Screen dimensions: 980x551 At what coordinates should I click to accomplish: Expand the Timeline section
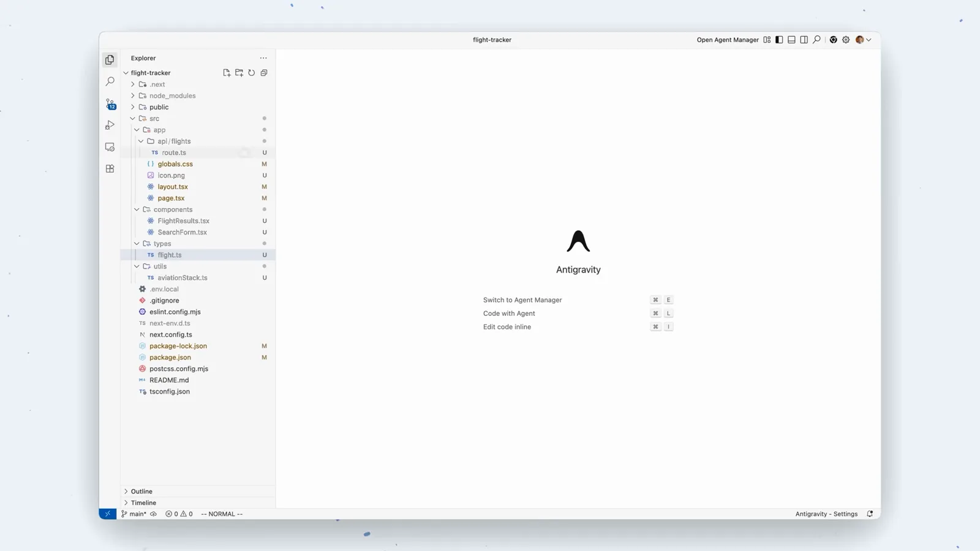pyautogui.click(x=198, y=503)
